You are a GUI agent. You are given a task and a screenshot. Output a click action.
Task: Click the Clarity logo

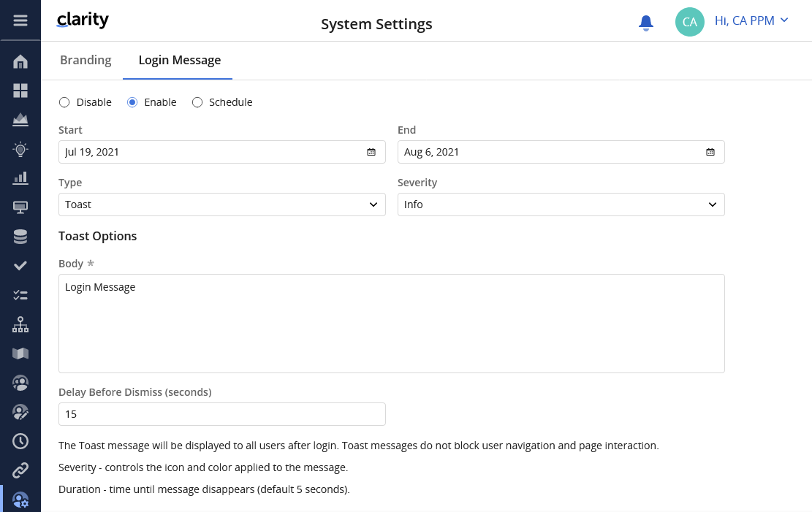83,21
